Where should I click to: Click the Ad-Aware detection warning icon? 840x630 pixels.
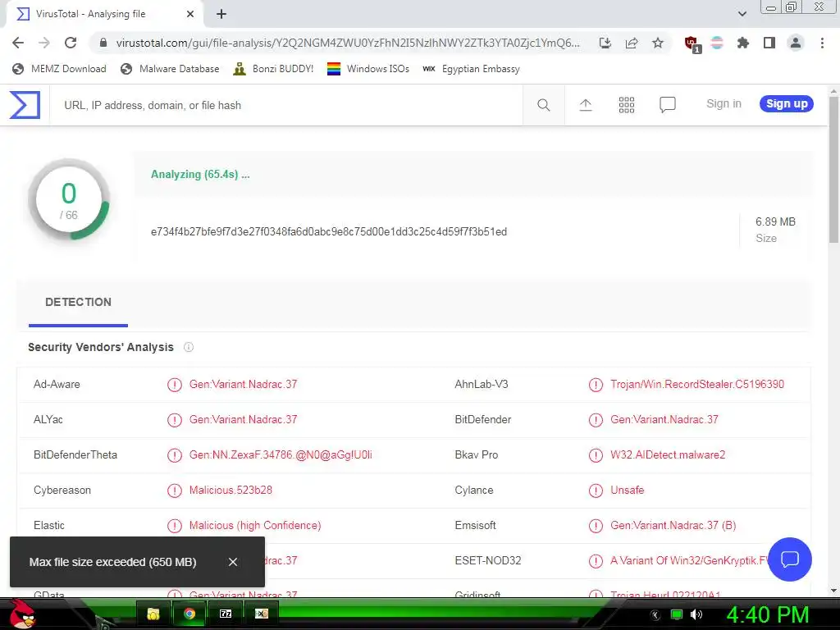pos(175,385)
